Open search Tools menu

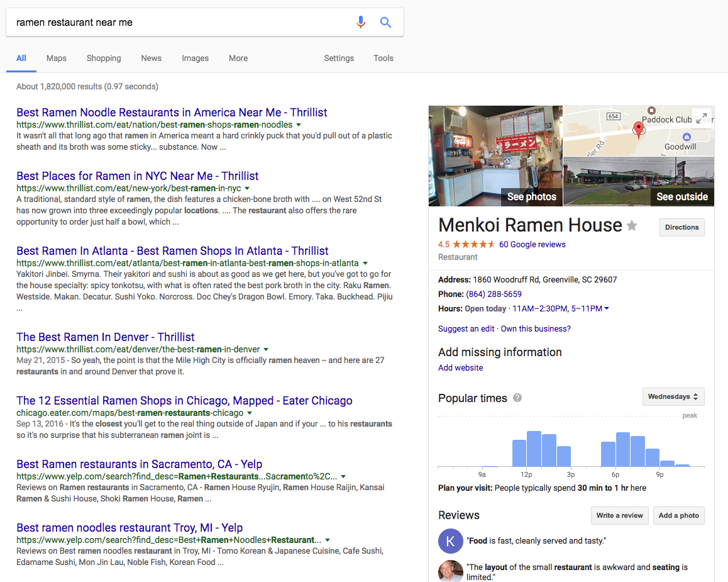pos(383,59)
